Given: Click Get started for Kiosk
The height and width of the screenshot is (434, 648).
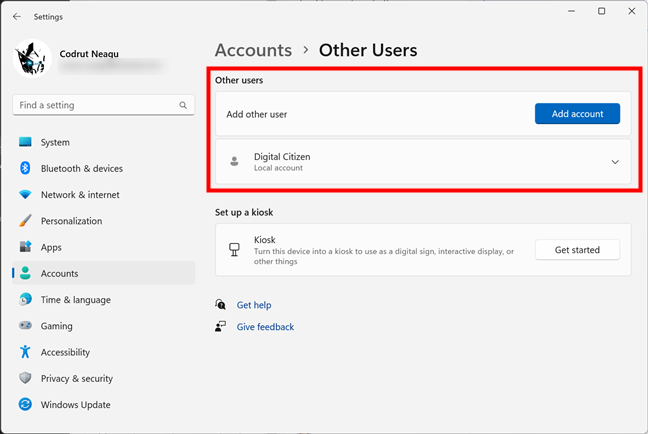Looking at the screenshot, I should coord(577,250).
